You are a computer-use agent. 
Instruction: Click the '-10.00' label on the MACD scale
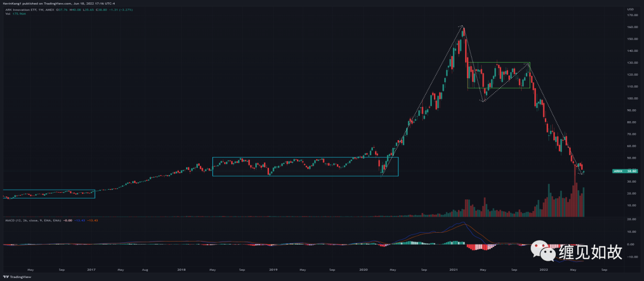click(x=631, y=257)
